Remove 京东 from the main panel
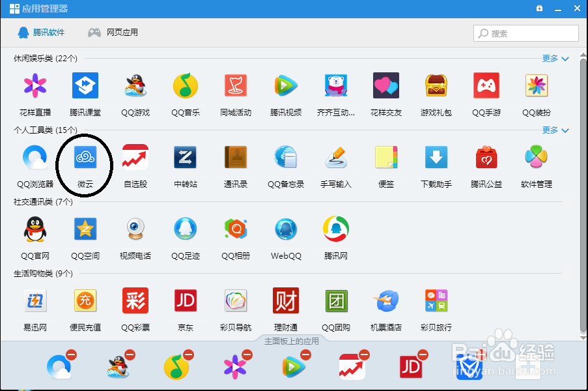Viewport: 588px width, 391px height. (423, 355)
